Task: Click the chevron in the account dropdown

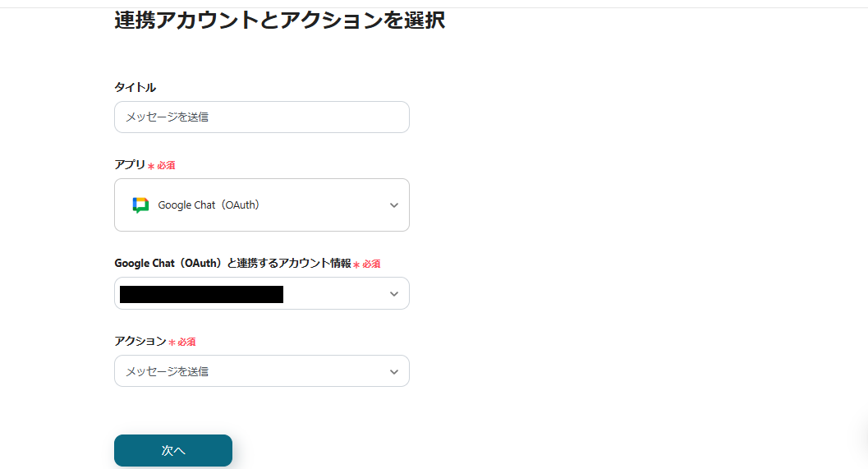Action: 394,293
